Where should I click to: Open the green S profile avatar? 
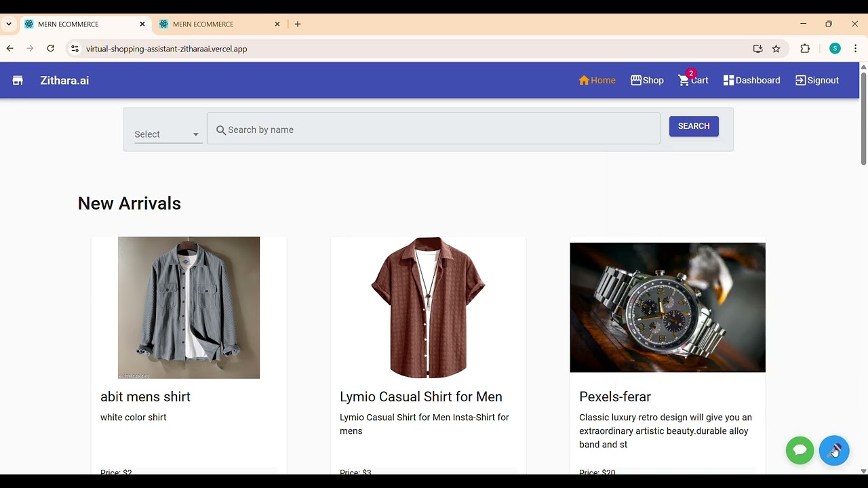point(835,49)
